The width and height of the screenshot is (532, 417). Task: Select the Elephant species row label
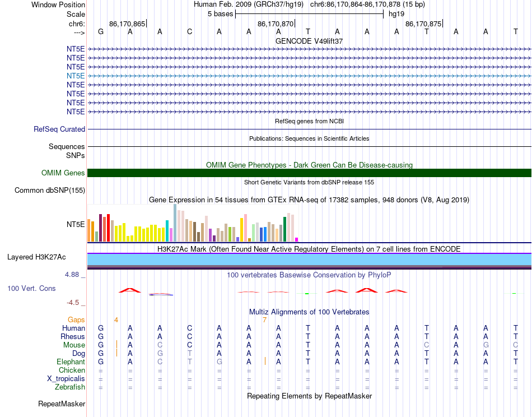(x=71, y=362)
